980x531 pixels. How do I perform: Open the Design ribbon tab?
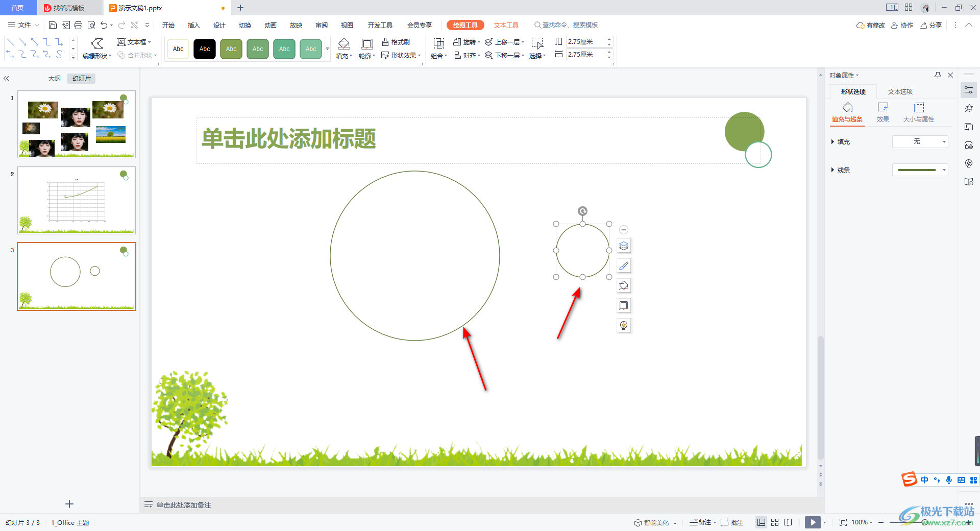(219, 25)
